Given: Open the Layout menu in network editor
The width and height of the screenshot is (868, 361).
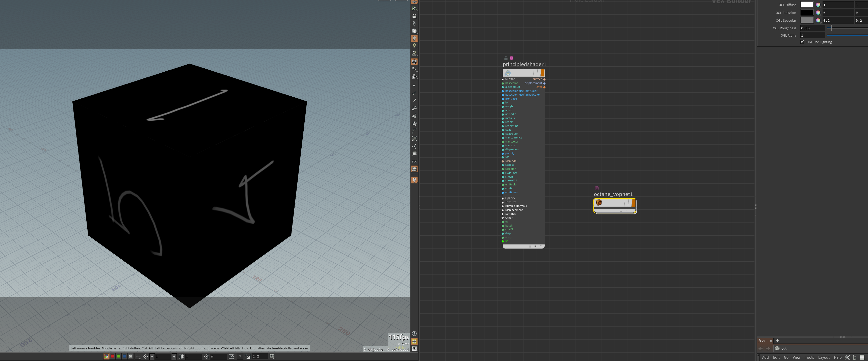Looking at the screenshot, I should click(824, 357).
